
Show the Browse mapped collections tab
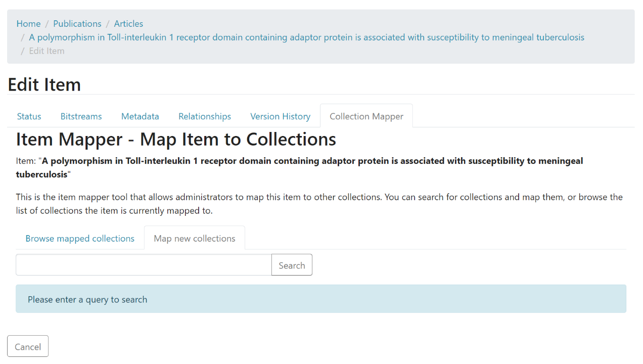[x=80, y=239]
